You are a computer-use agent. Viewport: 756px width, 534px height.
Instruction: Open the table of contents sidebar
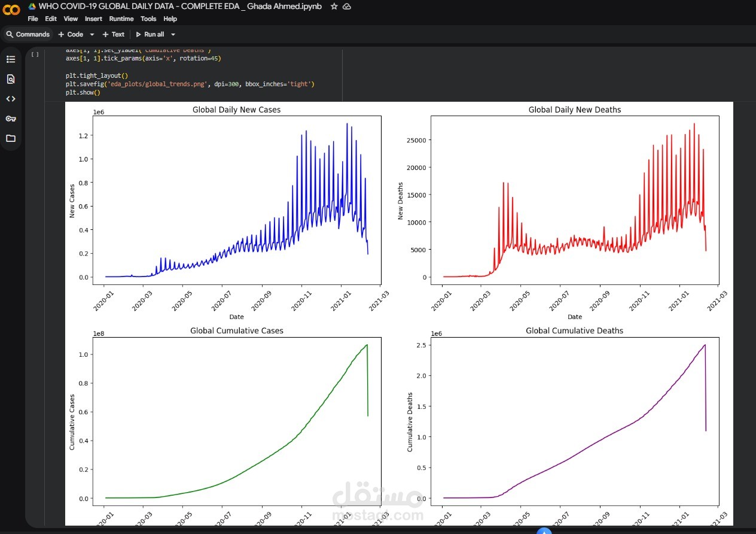pyautogui.click(x=10, y=59)
